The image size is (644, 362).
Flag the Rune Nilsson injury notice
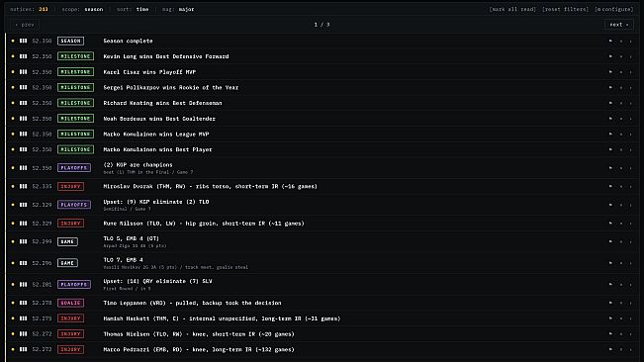click(x=610, y=224)
